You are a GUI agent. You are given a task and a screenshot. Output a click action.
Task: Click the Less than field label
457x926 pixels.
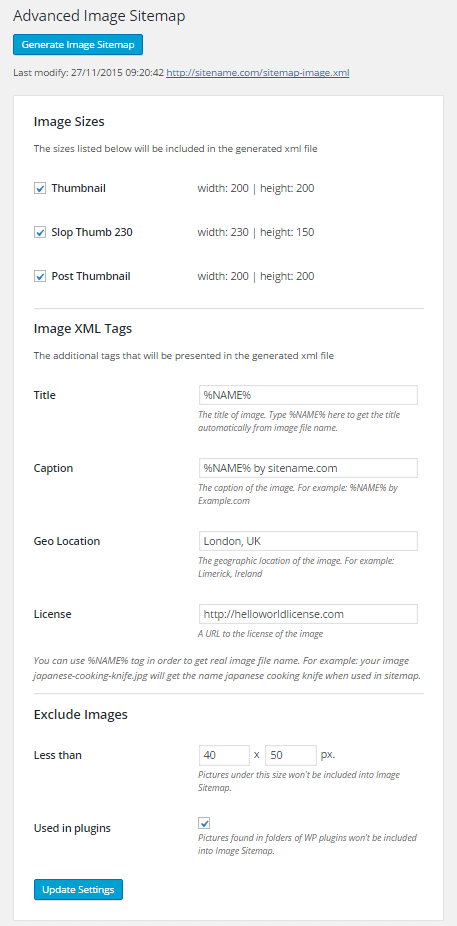pyautogui.click(x=58, y=755)
